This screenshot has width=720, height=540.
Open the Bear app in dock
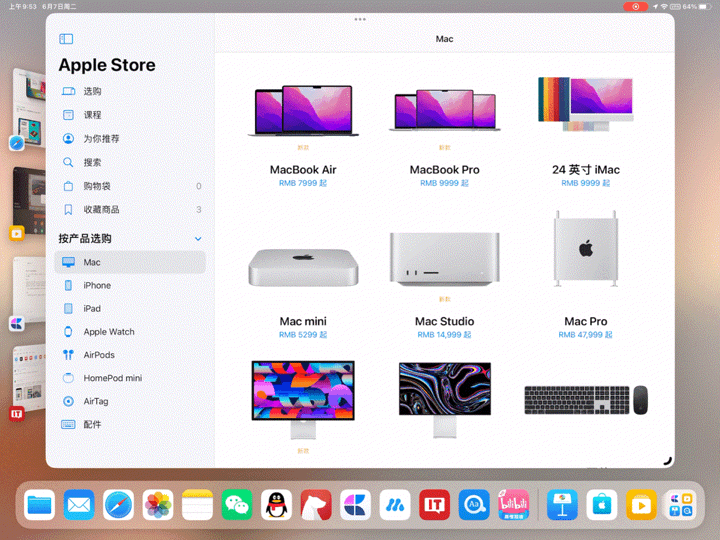click(x=316, y=505)
